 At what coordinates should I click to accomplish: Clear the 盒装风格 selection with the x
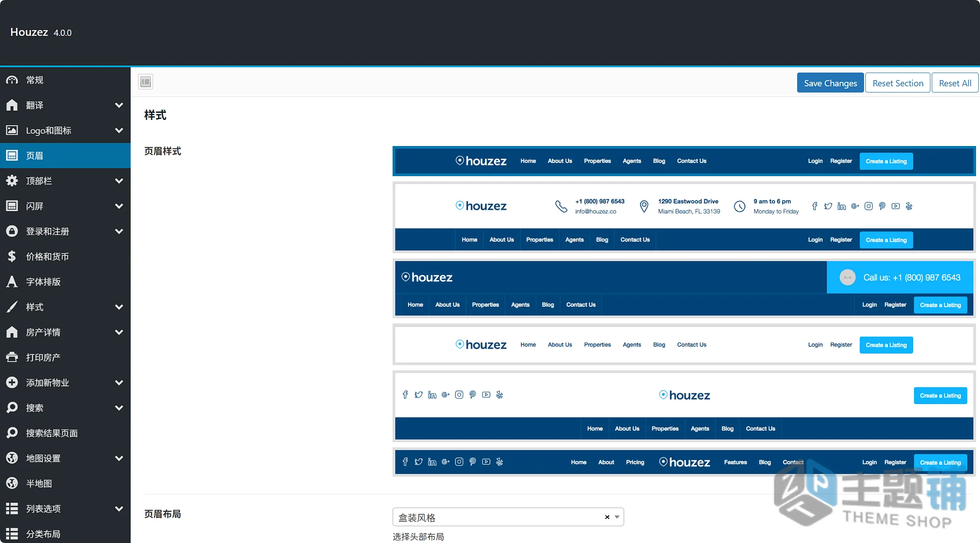607,517
